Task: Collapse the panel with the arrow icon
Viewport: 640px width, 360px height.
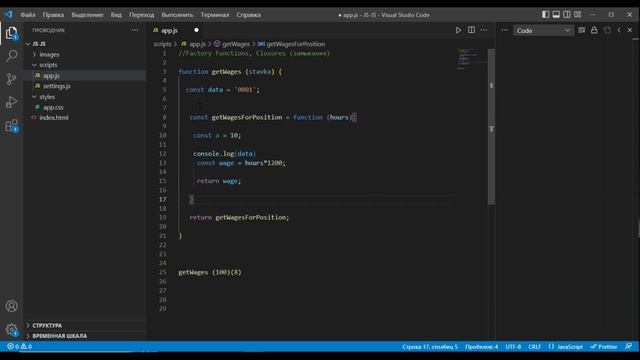Action: coord(619,30)
